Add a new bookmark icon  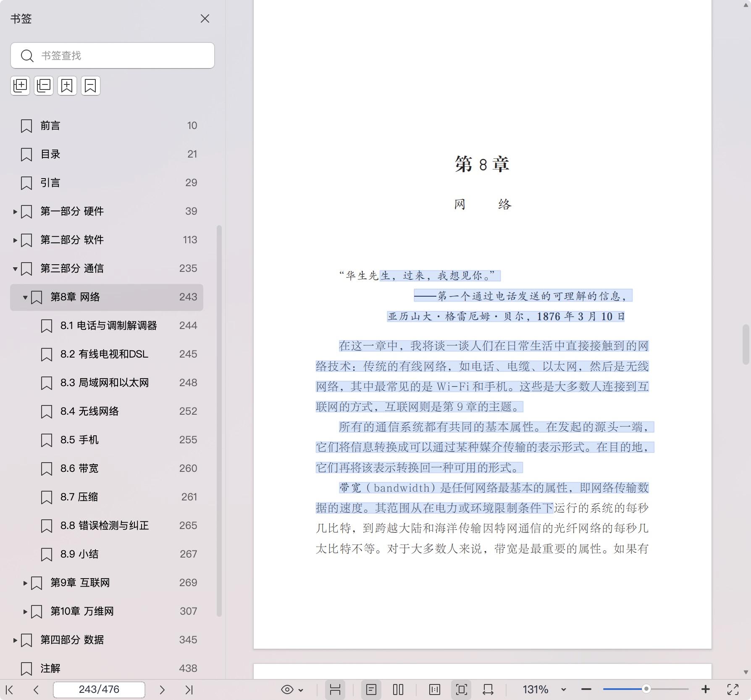point(67,86)
